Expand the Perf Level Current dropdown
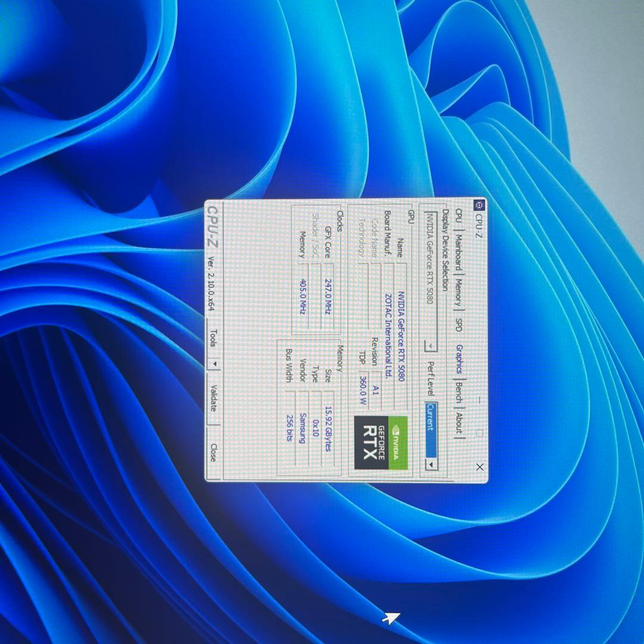Viewport: 644px width, 644px height. [x=431, y=465]
